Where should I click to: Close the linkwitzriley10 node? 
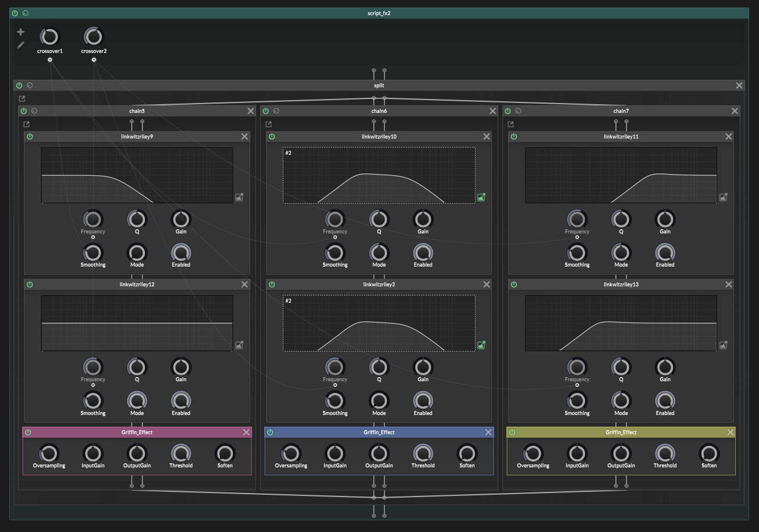[487, 136]
